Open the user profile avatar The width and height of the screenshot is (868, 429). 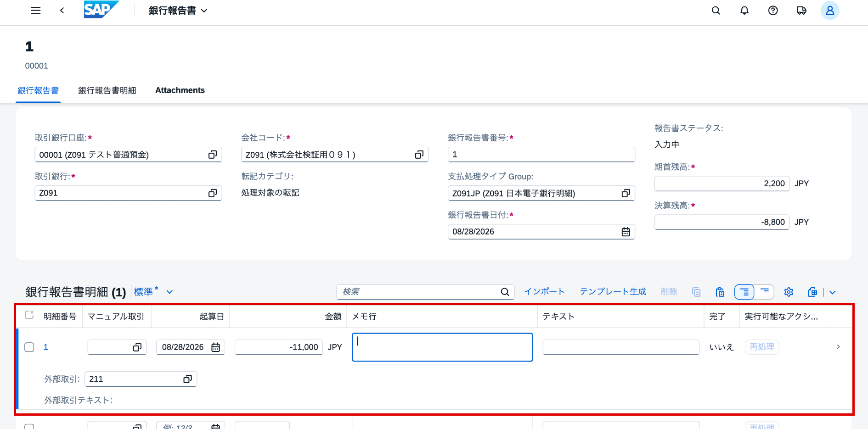830,11
